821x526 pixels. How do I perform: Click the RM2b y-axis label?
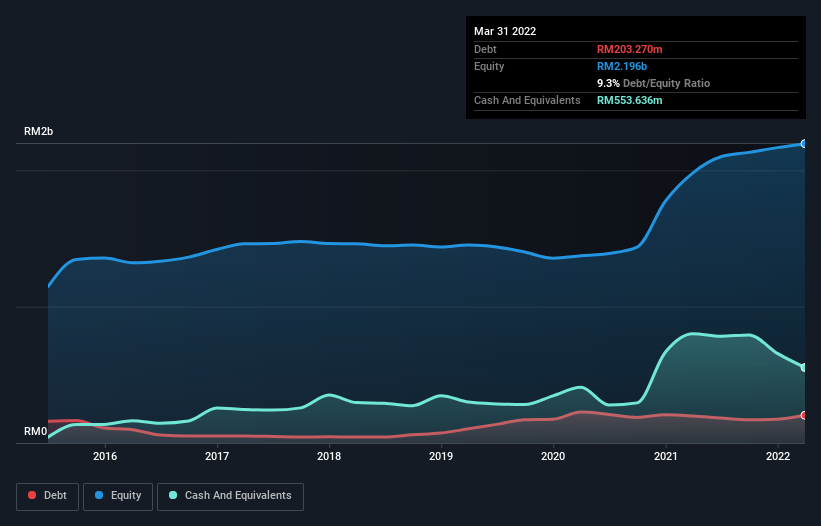[38, 131]
